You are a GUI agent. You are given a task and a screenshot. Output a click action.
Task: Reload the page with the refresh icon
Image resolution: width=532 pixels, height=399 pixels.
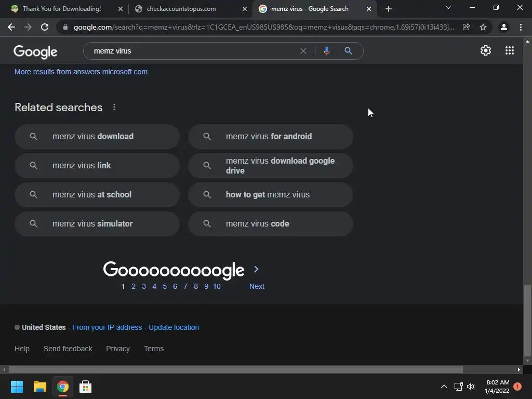click(45, 27)
